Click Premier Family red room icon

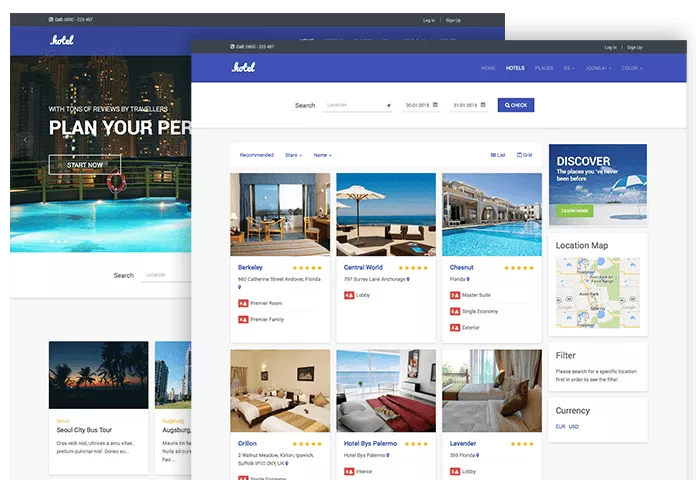(243, 319)
